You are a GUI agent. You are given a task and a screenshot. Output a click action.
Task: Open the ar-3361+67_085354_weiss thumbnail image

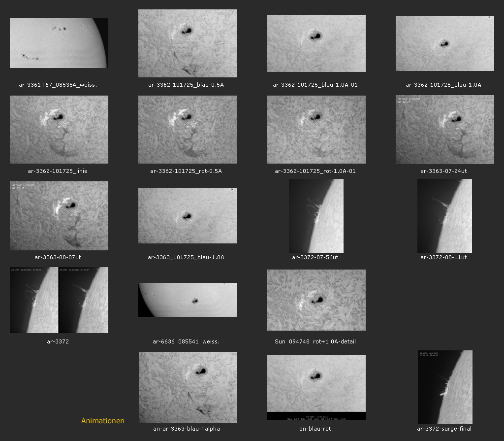click(59, 43)
